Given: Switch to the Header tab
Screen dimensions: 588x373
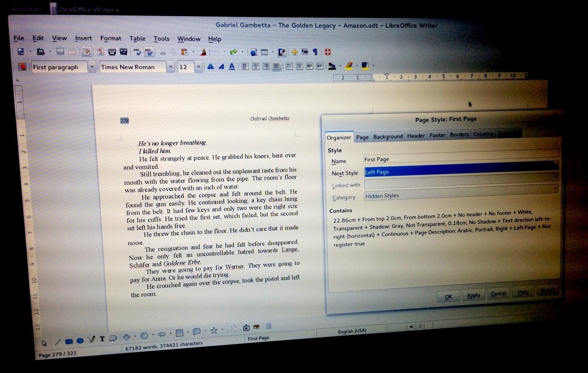Looking at the screenshot, I should 416,136.
